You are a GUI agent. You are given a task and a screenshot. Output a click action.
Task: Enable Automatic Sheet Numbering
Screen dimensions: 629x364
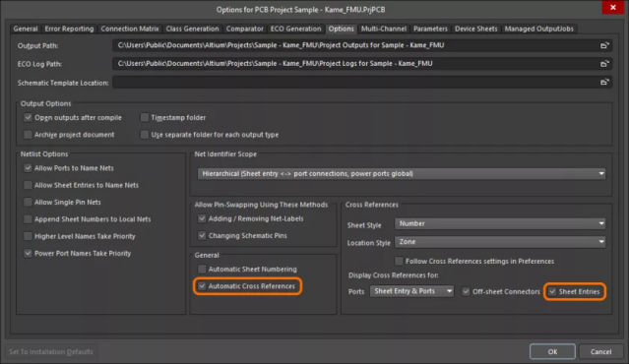[202, 269]
